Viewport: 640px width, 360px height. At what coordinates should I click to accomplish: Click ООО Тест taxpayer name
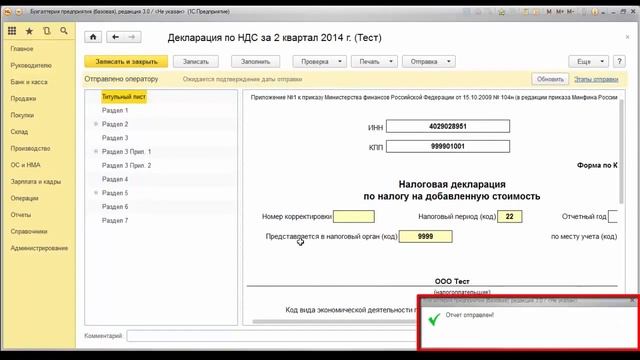click(452, 281)
